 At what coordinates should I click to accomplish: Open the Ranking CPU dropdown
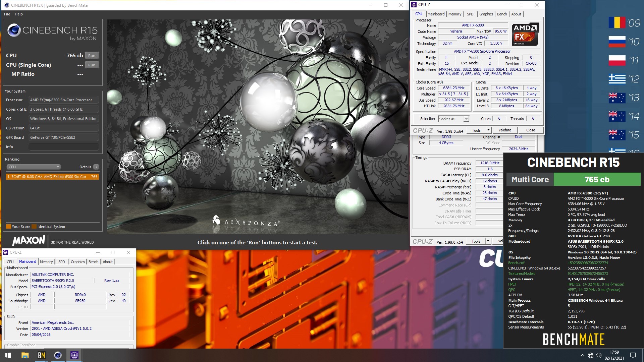pyautogui.click(x=34, y=167)
